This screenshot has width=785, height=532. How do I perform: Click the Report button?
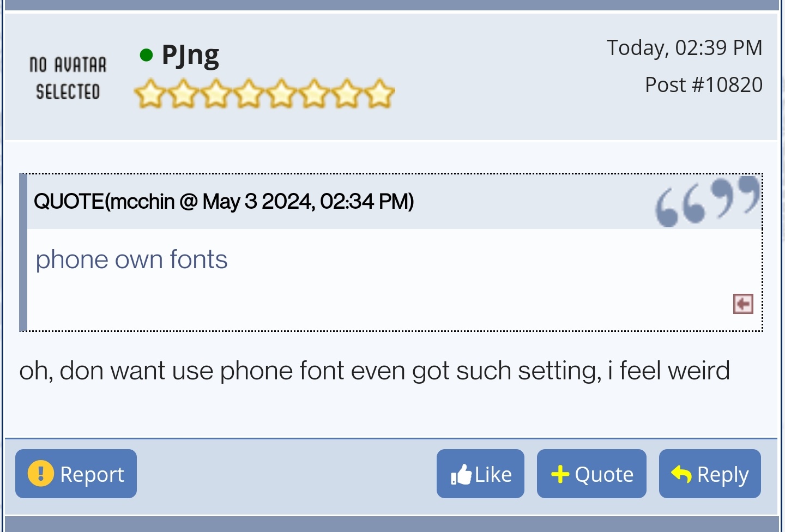(76, 474)
